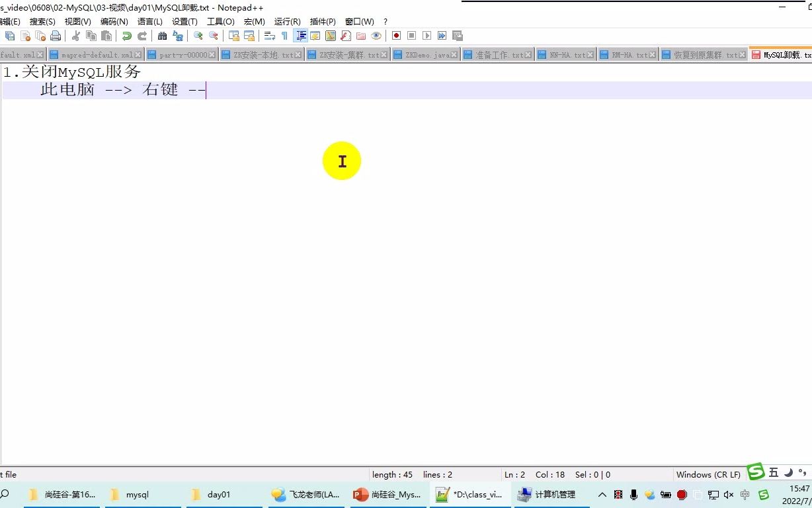Expand hidden system tray icons
The image size is (812, 508).
602,494
